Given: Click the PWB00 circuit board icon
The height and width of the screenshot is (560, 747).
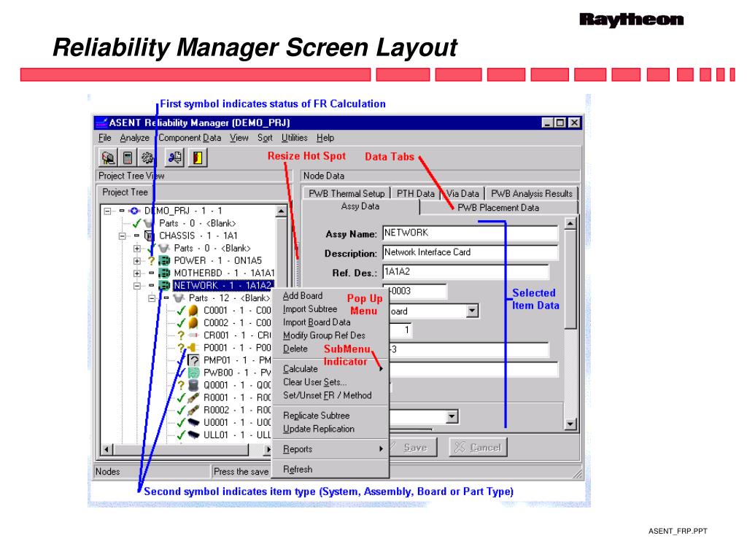Looking at the screenshot, I should click(193, 373).
